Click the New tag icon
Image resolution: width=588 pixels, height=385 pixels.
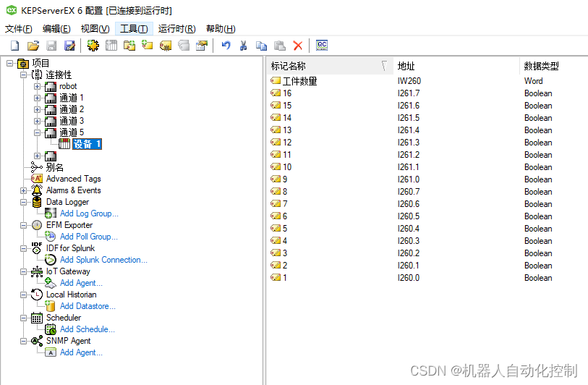[x=148, y=46]
